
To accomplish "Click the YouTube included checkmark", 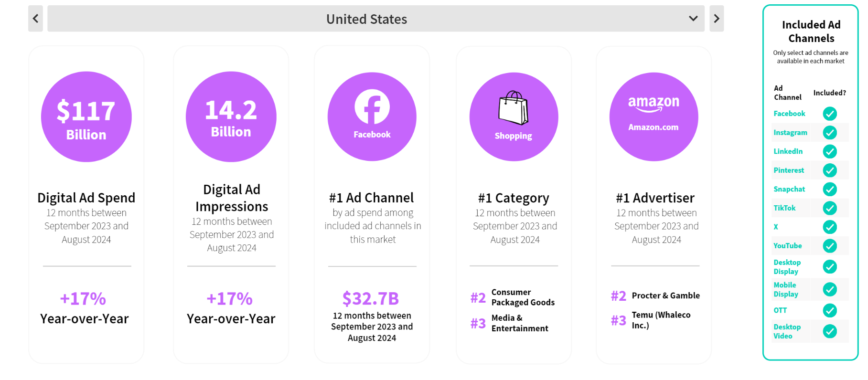I will pyautogui.click(x=830, y=246).
